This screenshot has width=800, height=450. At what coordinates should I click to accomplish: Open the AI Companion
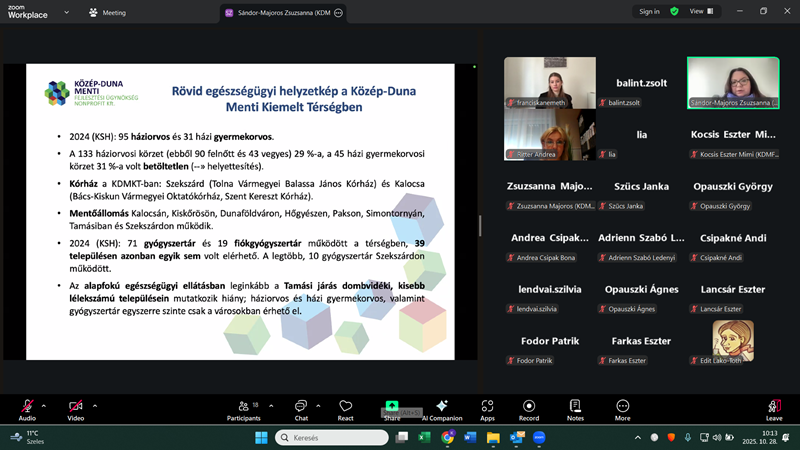coord(442,410)
